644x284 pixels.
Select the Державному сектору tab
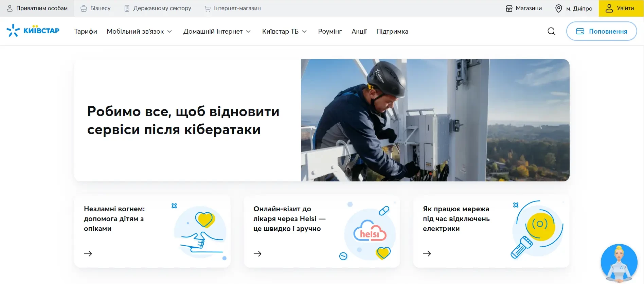[x=158, y=8]
